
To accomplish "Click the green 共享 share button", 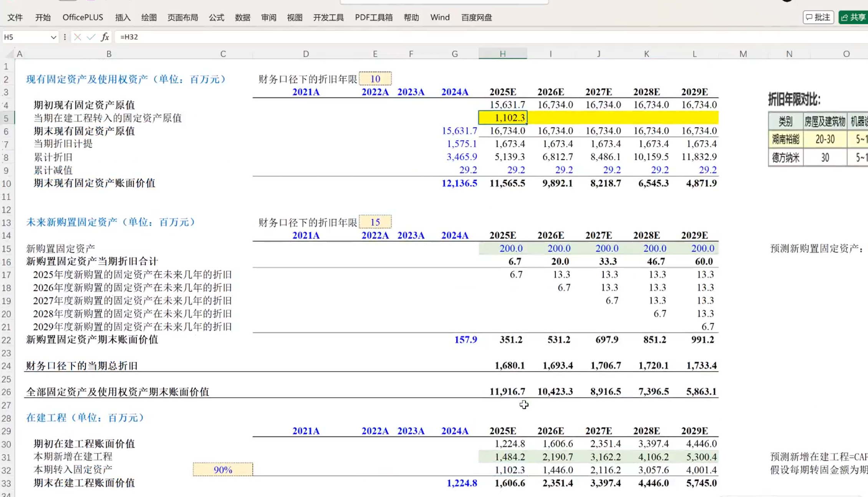I will click(x=853, y=17).
